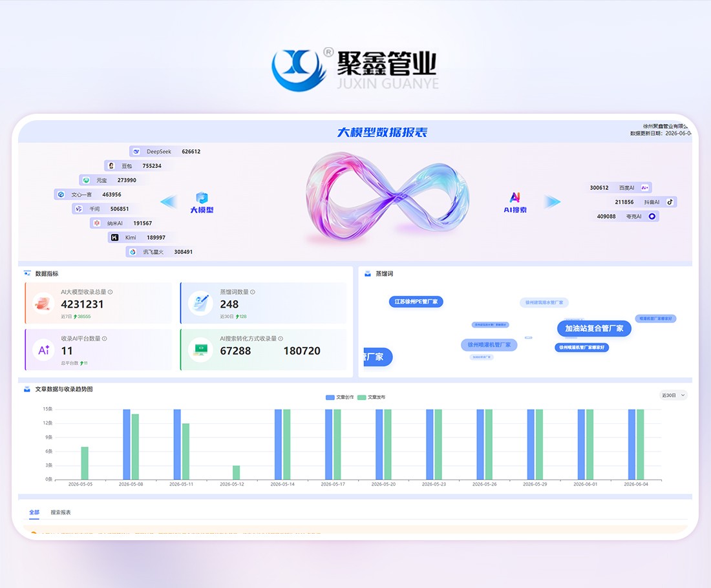Click the 徐州喷灌机管厂家 keyword tag
711x588 pixels.
pyautogui.click(x=489, y=345)
